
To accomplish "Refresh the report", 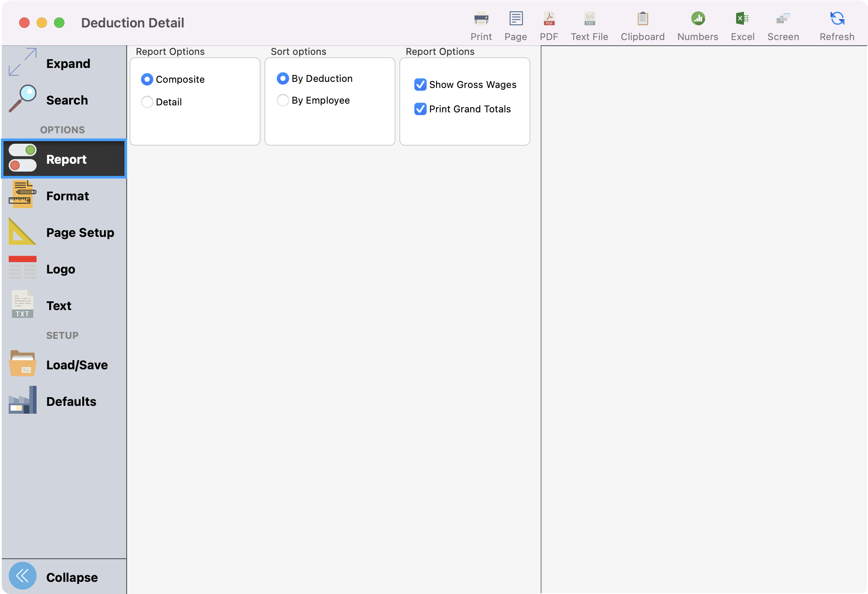I will [x=836, y=24].
